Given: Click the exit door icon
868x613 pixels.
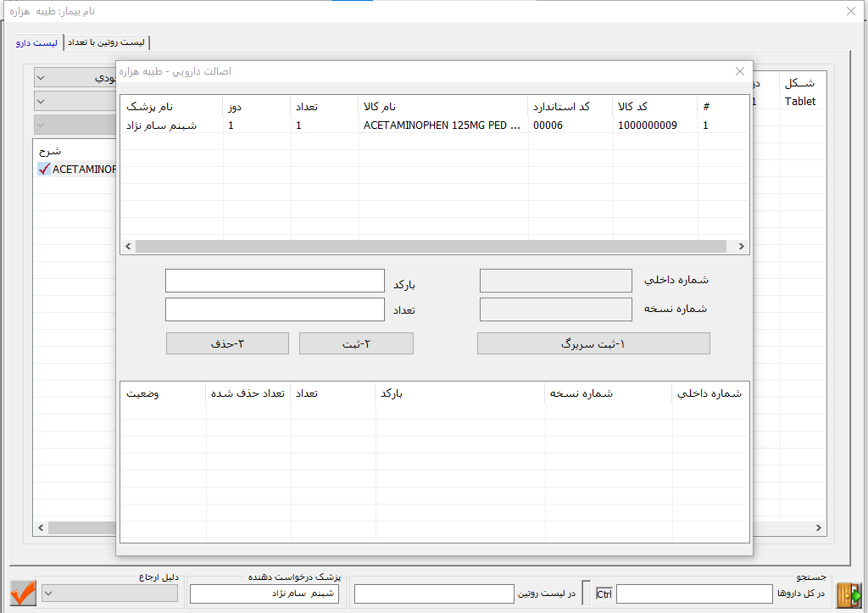Looking at the screenshot, I should [x=847, y=593].
